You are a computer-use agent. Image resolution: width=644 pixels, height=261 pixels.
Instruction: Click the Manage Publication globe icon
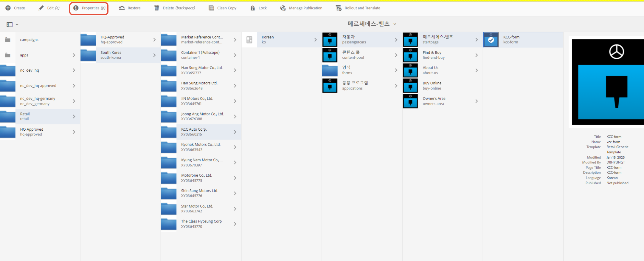click(x=283, y=8)
